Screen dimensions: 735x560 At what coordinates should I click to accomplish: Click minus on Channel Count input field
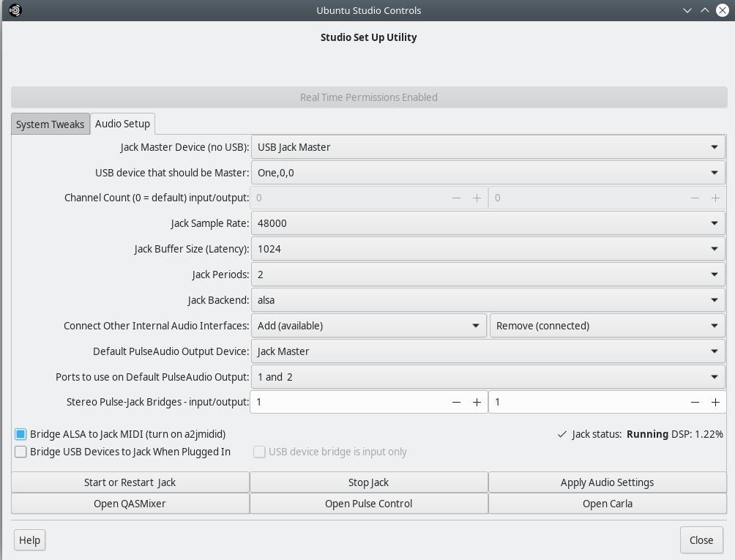(456, 198)
